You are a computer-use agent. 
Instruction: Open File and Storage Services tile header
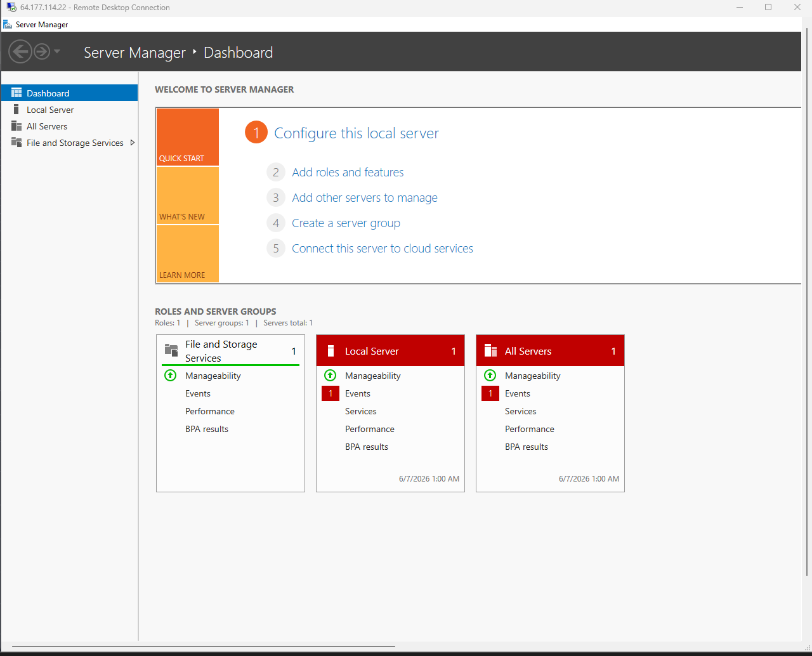pos(230,351)
